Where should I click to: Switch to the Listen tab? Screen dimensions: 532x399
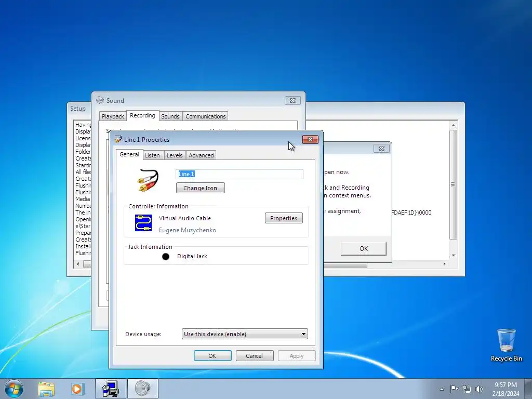point(152,155)
